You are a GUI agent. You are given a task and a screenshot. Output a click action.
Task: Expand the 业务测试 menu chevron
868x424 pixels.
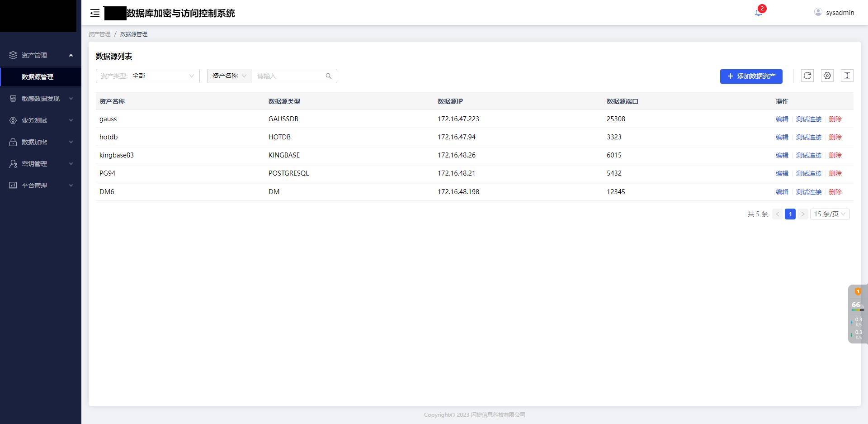click(71, 120)
